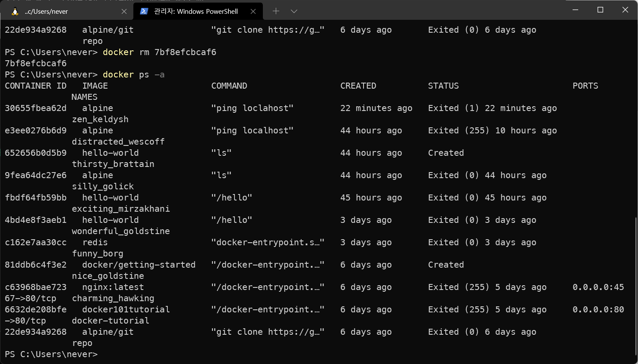The width and height of the screenshot is (638, 364).
Task: Click container ID 9fea64dc27e6
Action: click(36, 175)
